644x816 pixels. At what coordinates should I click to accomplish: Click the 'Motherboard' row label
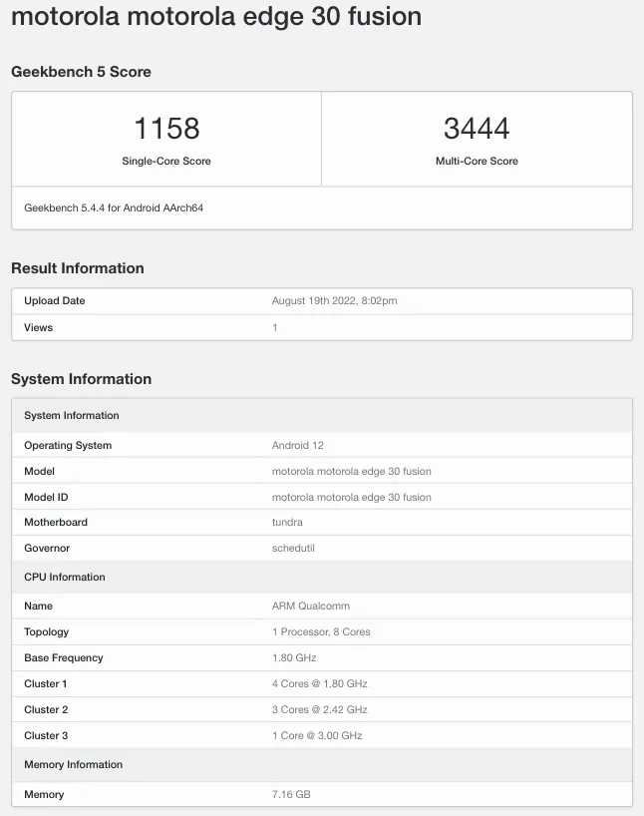[x=56, y=523]
